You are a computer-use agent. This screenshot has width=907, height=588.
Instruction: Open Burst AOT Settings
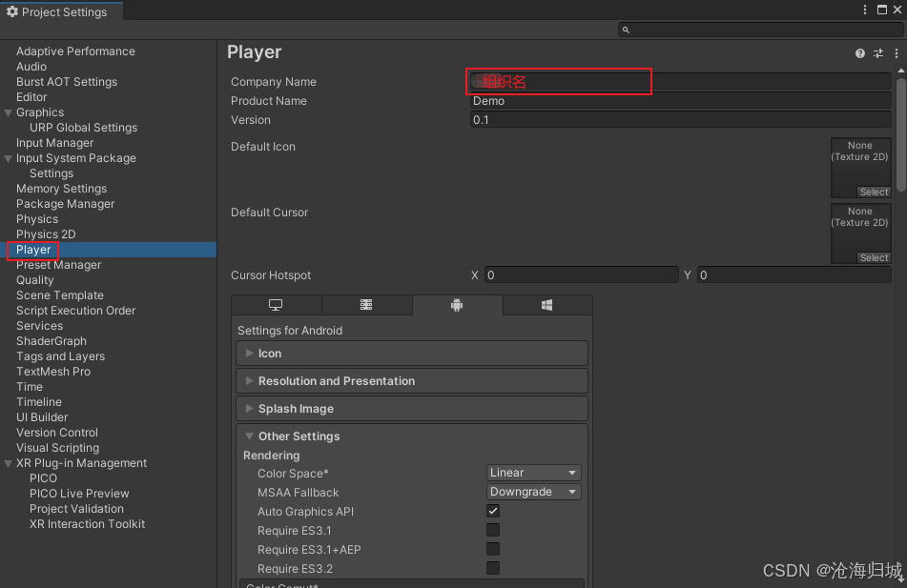(x=67, y=82)
